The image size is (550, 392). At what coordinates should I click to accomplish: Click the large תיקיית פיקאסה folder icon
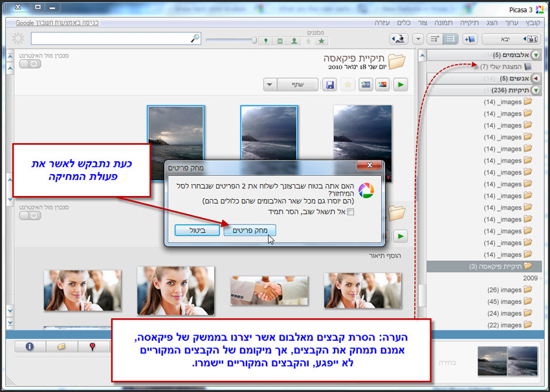397,61
